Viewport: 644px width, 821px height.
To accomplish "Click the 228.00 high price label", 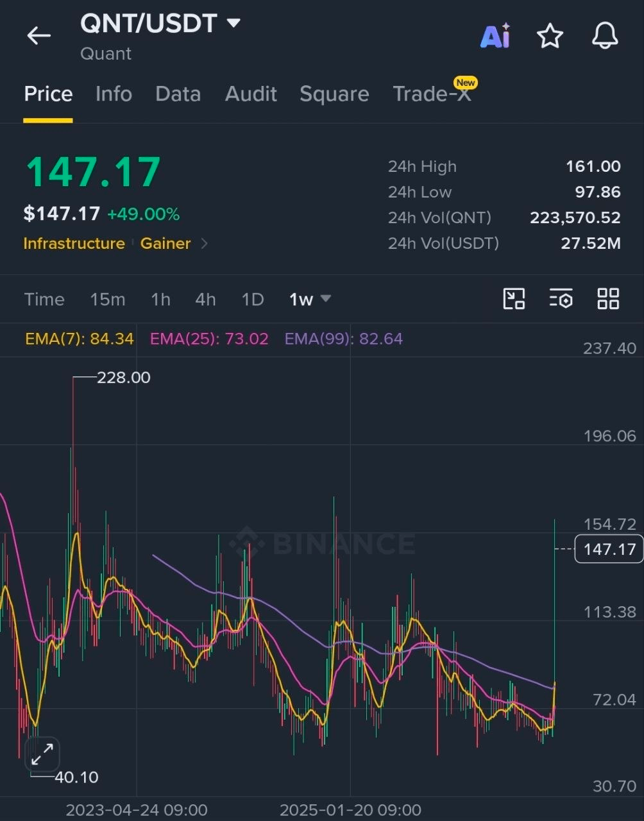I will pyautogui.click(x=124, y=378).
